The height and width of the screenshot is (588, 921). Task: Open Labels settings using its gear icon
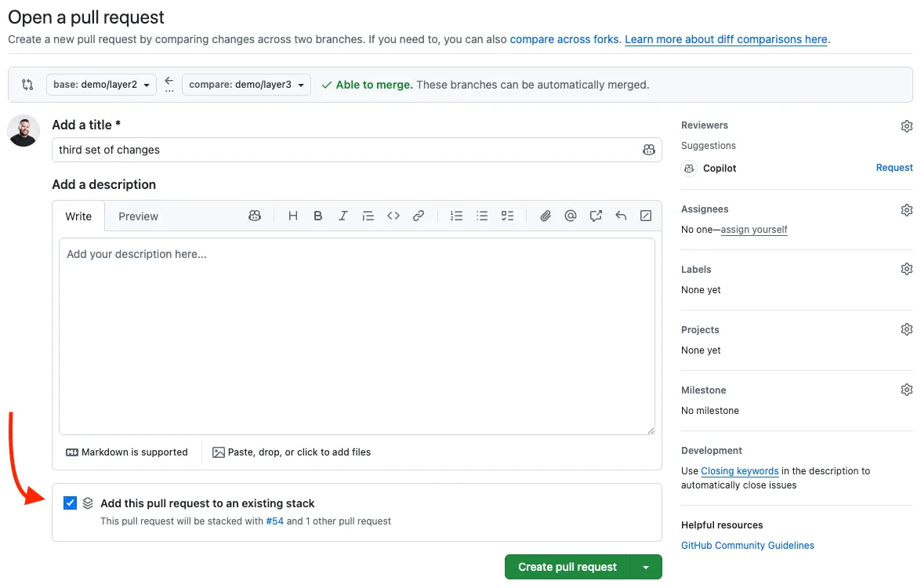906,269
